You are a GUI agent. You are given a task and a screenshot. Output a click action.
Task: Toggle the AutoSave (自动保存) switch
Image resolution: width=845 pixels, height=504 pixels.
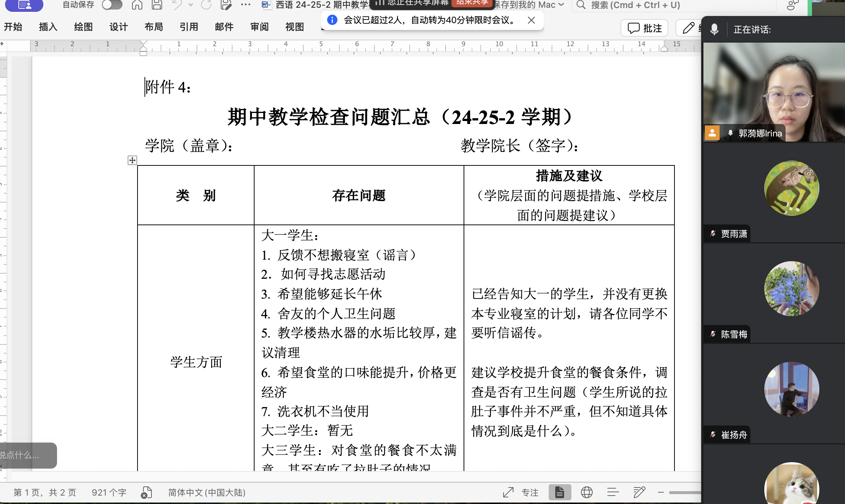[112, 5]
